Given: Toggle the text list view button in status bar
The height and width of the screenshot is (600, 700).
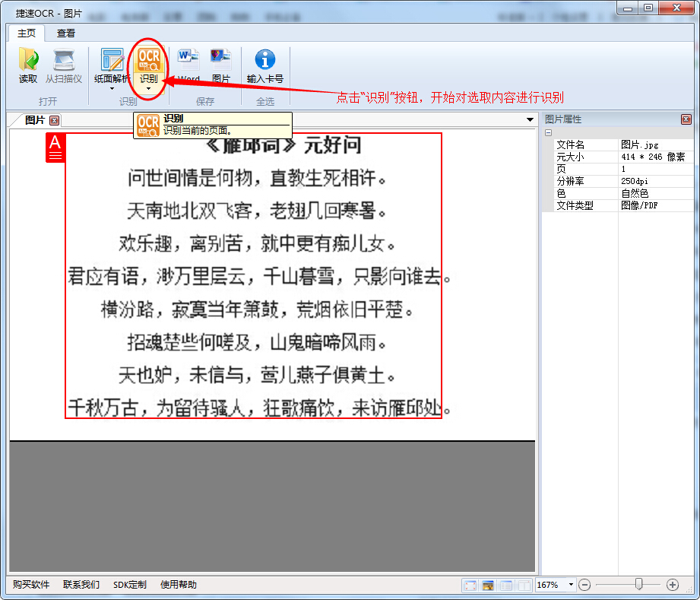Looking at the screenshot, I should (x=505, y=585).
